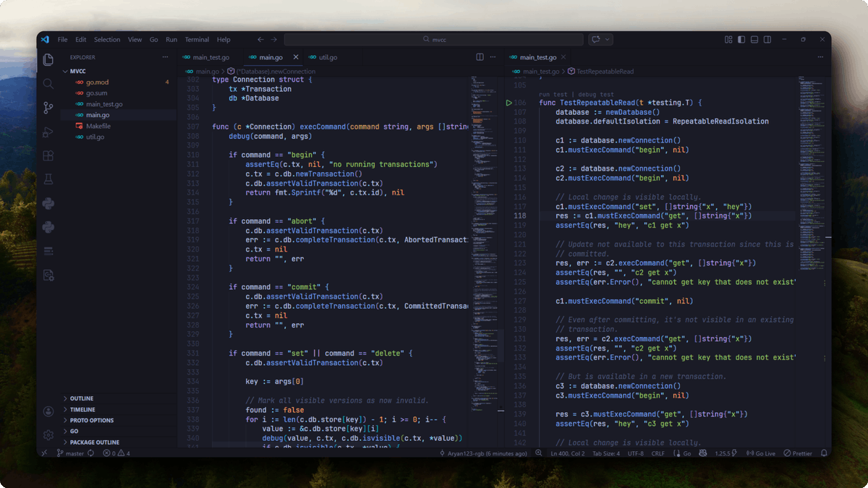Open the Extensions view
Screen dimensions: 868x488
(x=48, y=155)
